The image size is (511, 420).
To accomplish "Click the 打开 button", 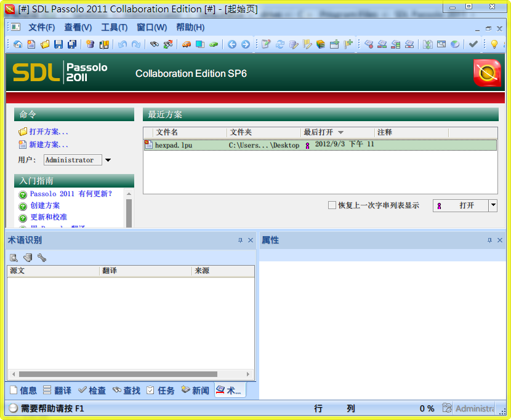I will pyautogui.click(x=461, y=205).
